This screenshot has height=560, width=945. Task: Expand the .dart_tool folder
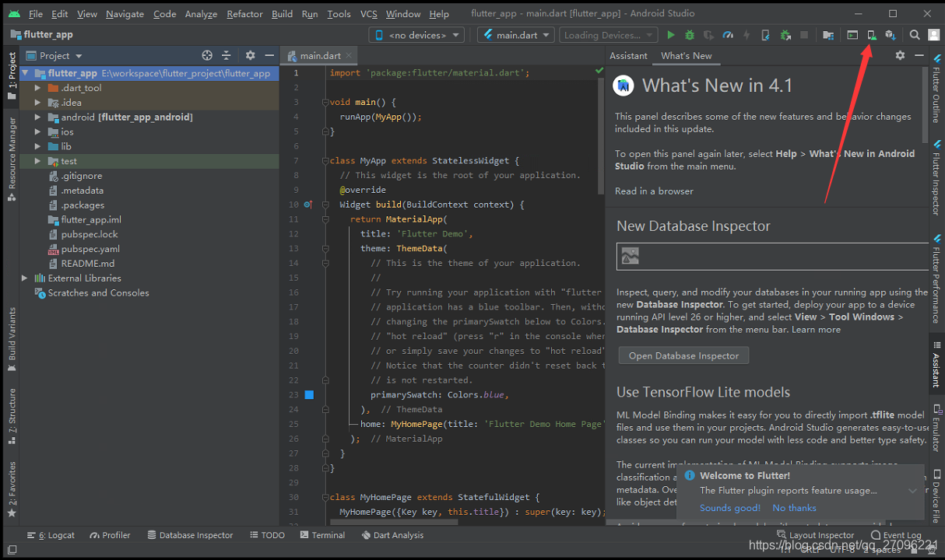tap(37, 88)
